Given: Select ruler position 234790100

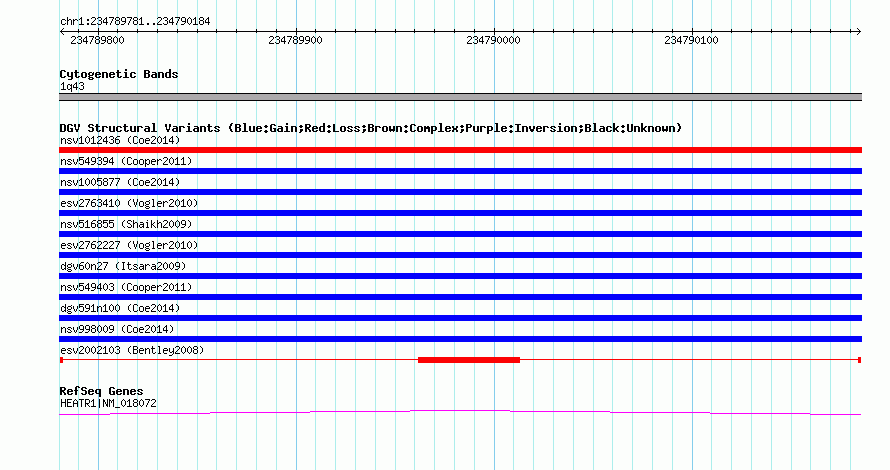Looking at the screenshot, I should (691, 40).
